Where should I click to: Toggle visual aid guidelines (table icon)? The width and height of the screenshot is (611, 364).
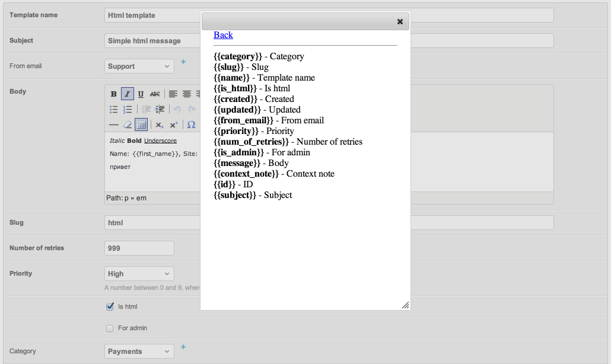coord(141,125)
